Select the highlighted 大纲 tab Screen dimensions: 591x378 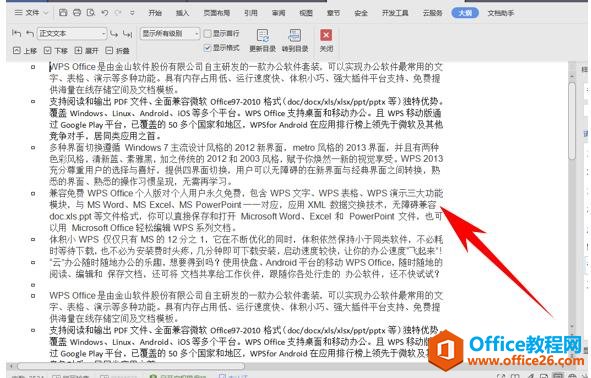(x=465, y=13)
